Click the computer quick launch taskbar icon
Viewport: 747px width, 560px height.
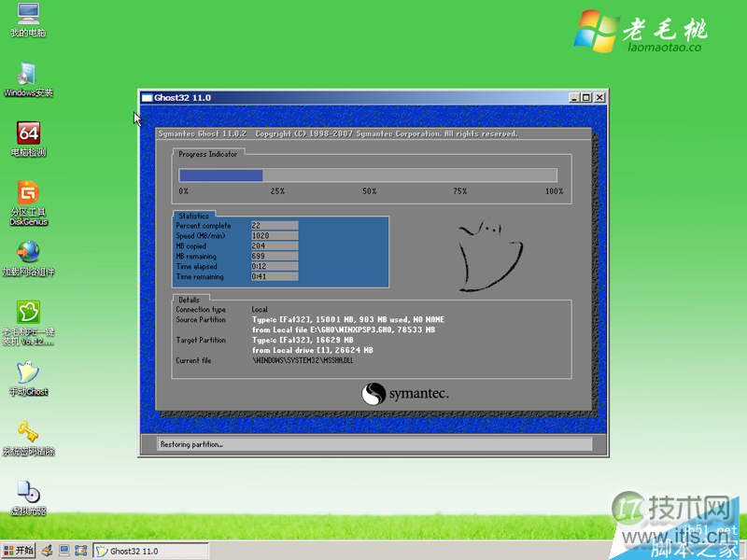(63, 551)
